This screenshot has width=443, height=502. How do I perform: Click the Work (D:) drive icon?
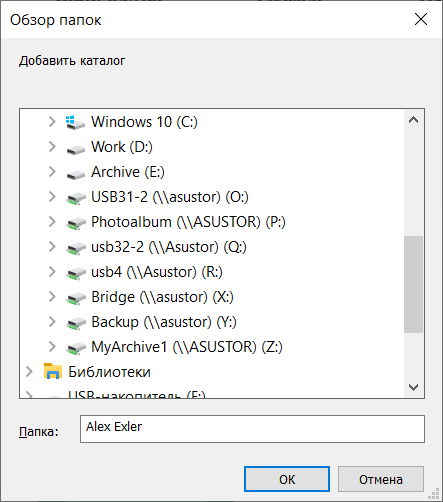pyautogui.click(x=75, y=149)
